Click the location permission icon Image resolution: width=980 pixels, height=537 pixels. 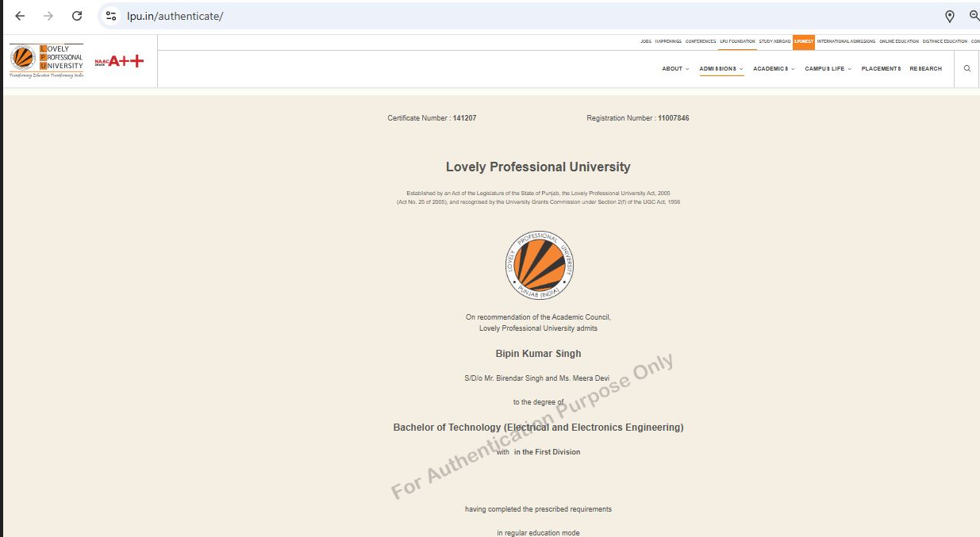coord(949,16)
